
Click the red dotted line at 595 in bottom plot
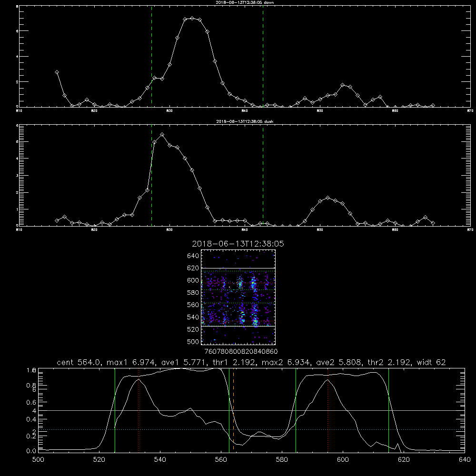coord(328,410)
